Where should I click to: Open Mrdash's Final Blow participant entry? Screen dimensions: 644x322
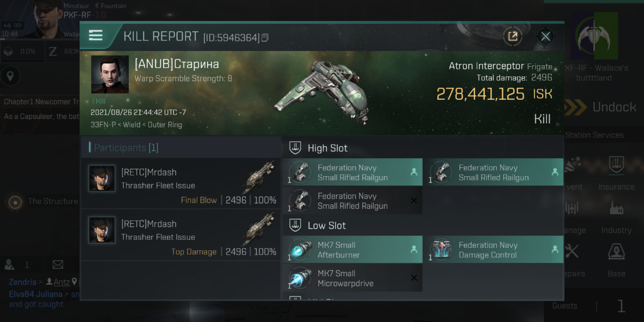click(181, 184)
